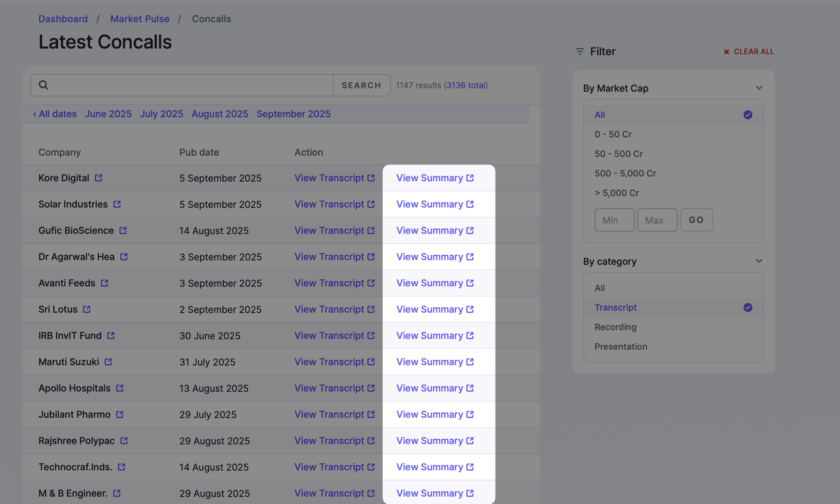The image size is (840, 504).
Task: Select 0 - 50 Cr market cap
Action: (x=673, y=134)
